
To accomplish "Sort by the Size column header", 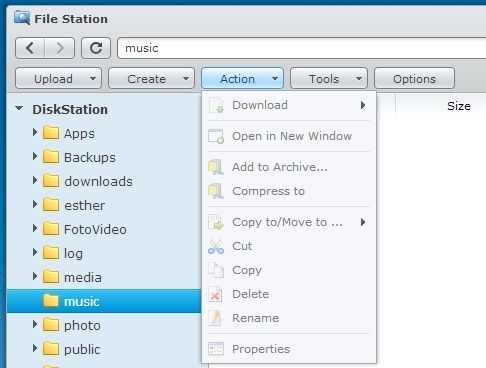I will click(459, 106).
